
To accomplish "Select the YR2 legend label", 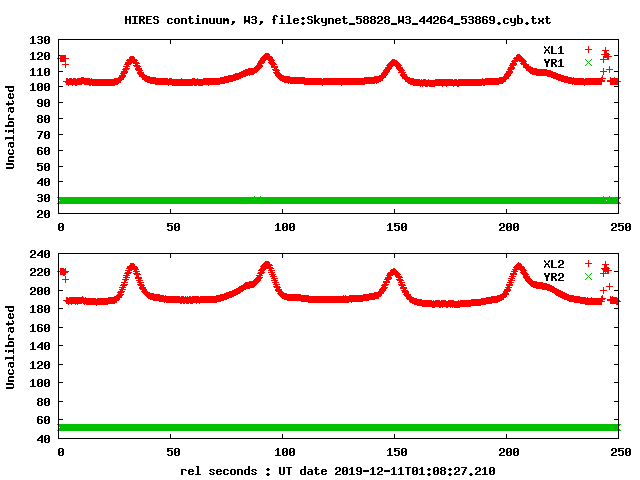I will [553, 277].
